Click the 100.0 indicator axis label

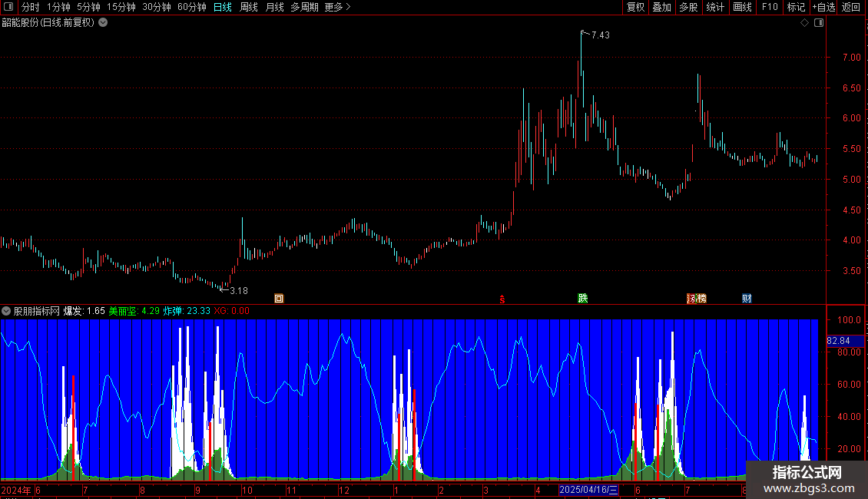coord(849,320)
